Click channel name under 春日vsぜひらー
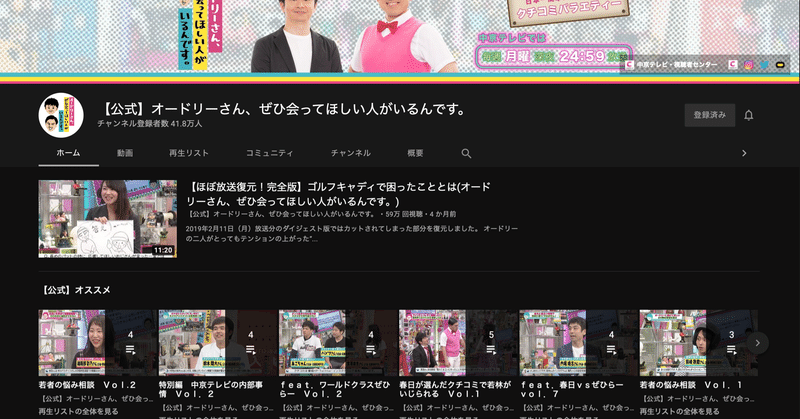The width and height of the screenshot is (800, 419). pyautogui.click(x=577, y=408)
